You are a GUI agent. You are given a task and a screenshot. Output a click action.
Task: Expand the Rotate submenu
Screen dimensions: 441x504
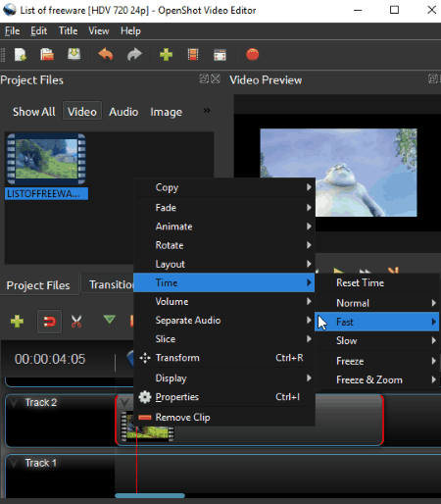[x=224, y=245]
